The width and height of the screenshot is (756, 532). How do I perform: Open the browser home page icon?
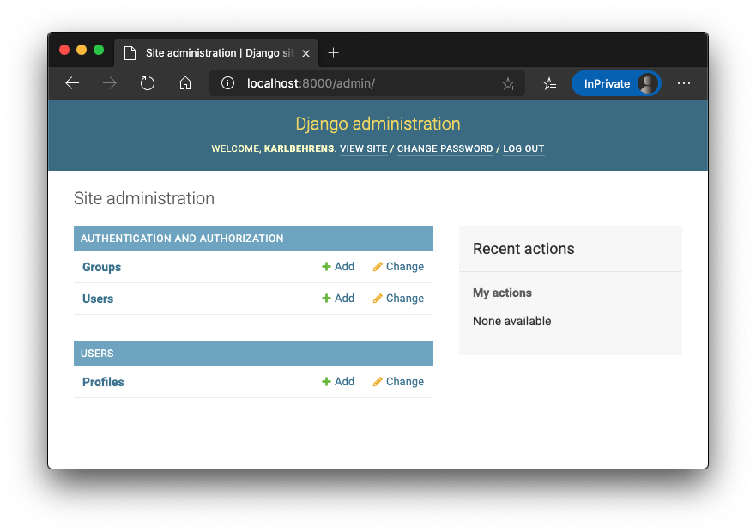point(185,83)
